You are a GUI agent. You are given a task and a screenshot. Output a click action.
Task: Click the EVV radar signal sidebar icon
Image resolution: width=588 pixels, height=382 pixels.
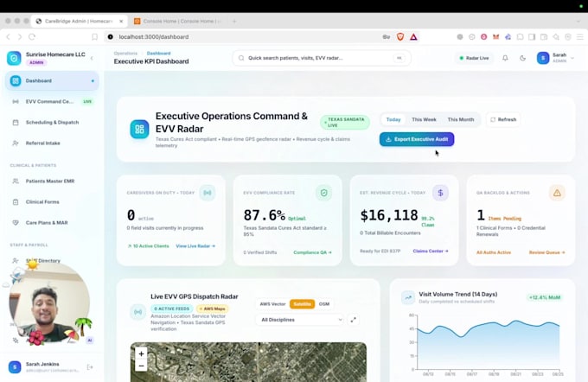click(16, 102)
